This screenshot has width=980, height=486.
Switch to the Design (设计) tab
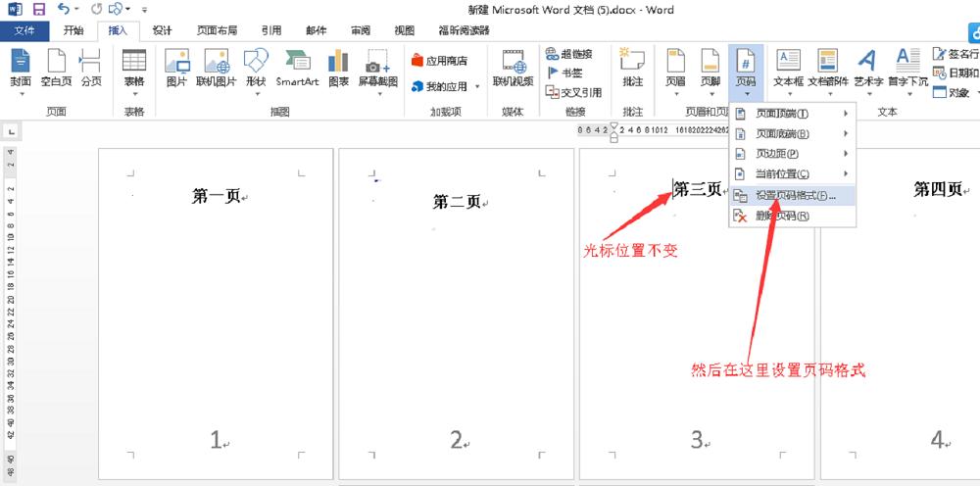[162, 30]
